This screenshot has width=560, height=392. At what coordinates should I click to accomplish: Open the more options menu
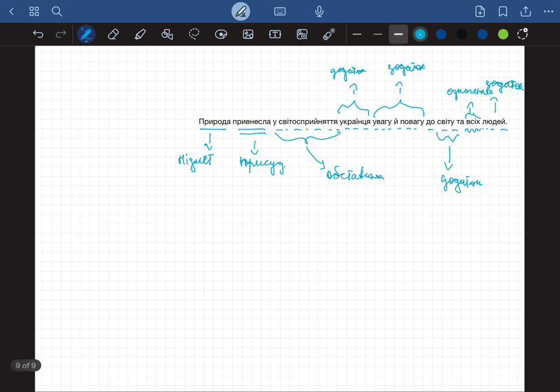pyautogui.click(x=548, y=12)
